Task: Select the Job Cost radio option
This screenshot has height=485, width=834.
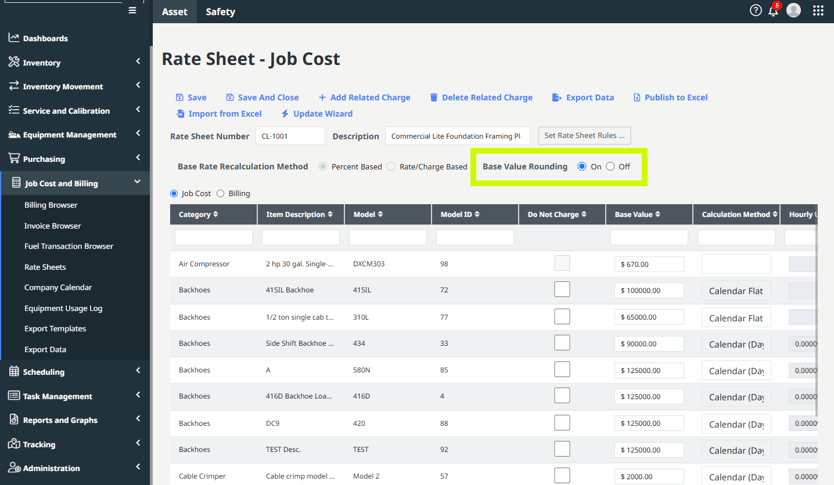Action: point(174,194)
